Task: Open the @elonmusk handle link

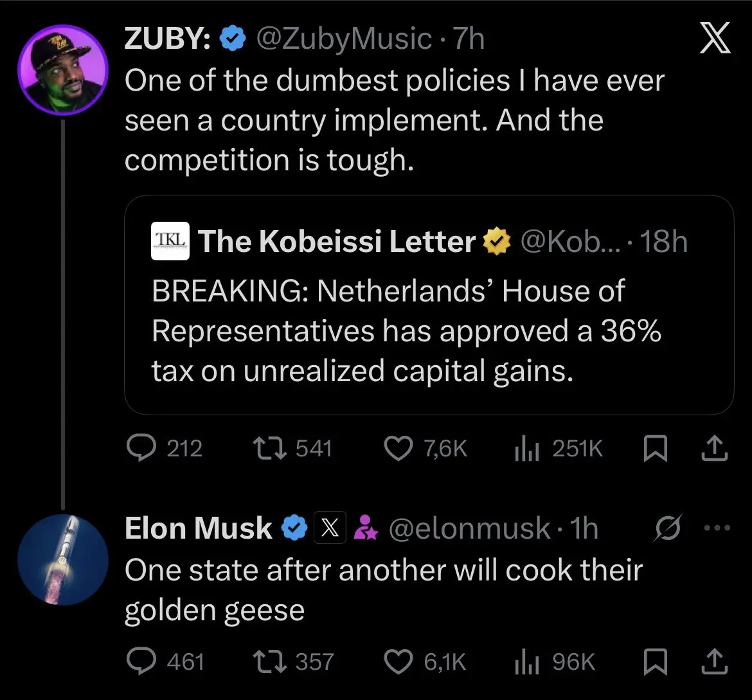Action: 469,528
